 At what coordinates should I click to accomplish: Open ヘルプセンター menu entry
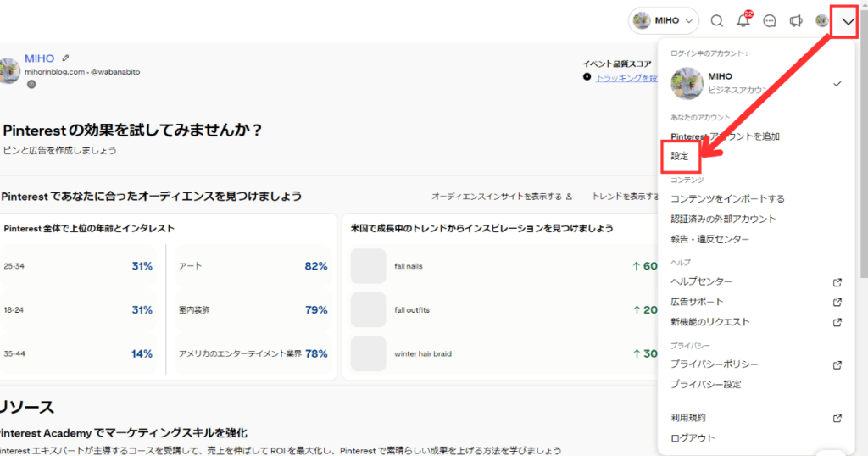(701, 281)
